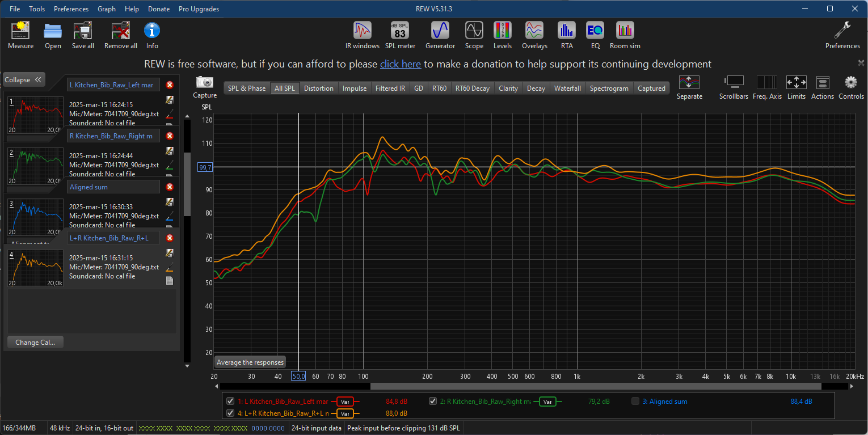
Task: Open a measurement file
Action: [x=53, y=35]
